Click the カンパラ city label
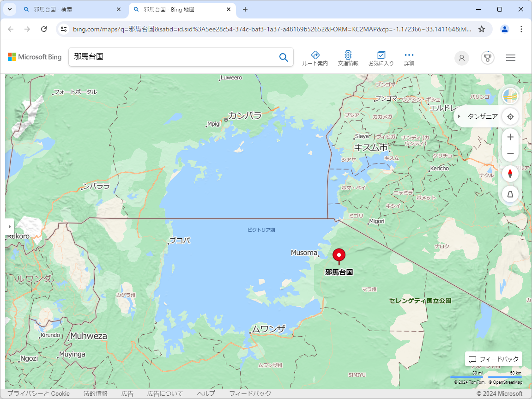532x399 pixels. point(245,116)
